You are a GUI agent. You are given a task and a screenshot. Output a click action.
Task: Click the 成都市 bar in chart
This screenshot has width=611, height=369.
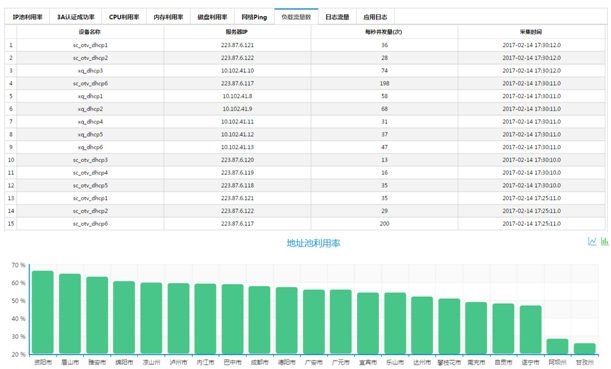click(x=260, y=320)
